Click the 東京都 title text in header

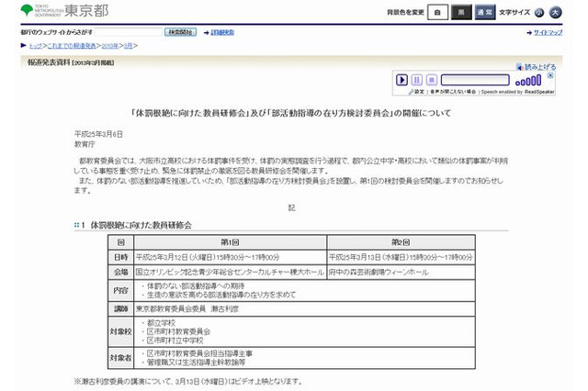(x=86, y=10)
